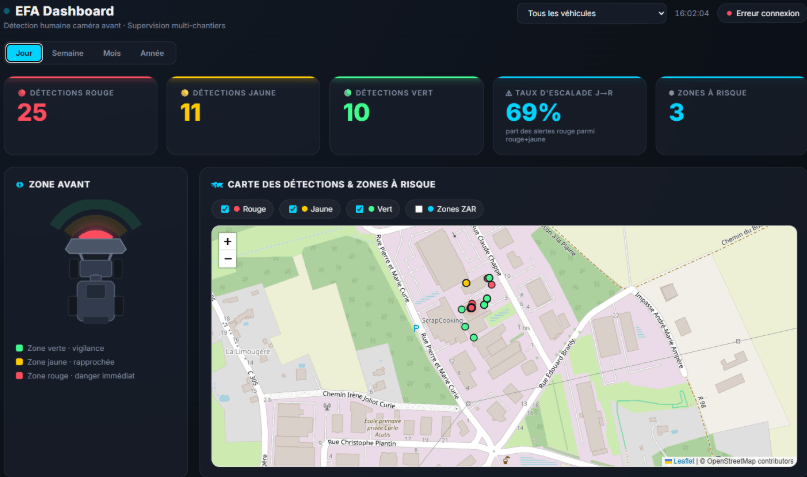This screenshot has height=477, width=807.
Task: Zoom in on the map
Action: pyautogui.click(x=227, y=241)
